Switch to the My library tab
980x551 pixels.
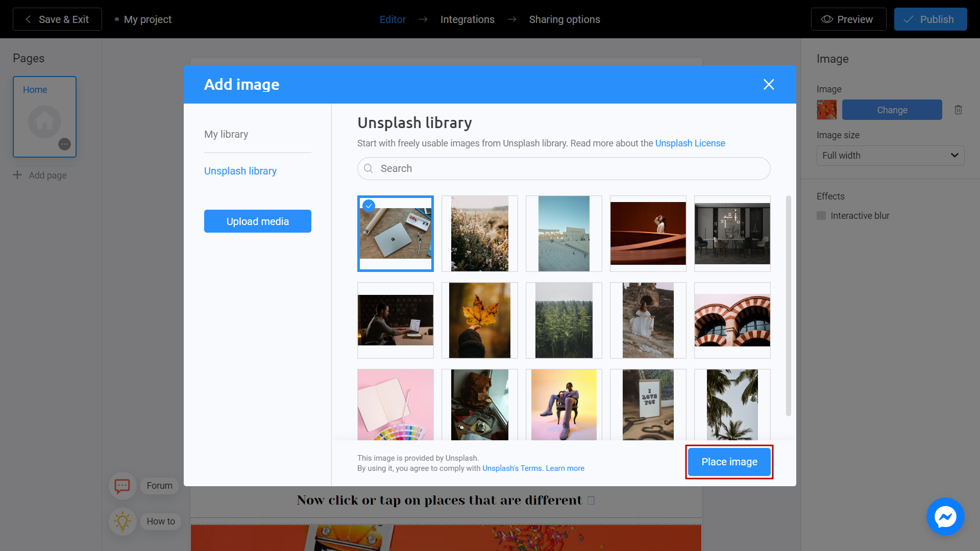[226, 134]
